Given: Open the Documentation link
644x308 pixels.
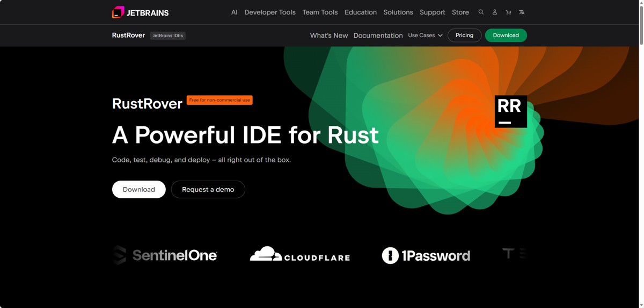Looking at the screenshot, I should pos(378,35).
